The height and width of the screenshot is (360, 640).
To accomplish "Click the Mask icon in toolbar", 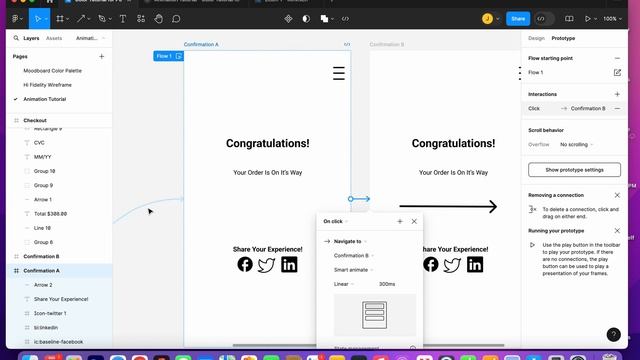I will [306, 19].
